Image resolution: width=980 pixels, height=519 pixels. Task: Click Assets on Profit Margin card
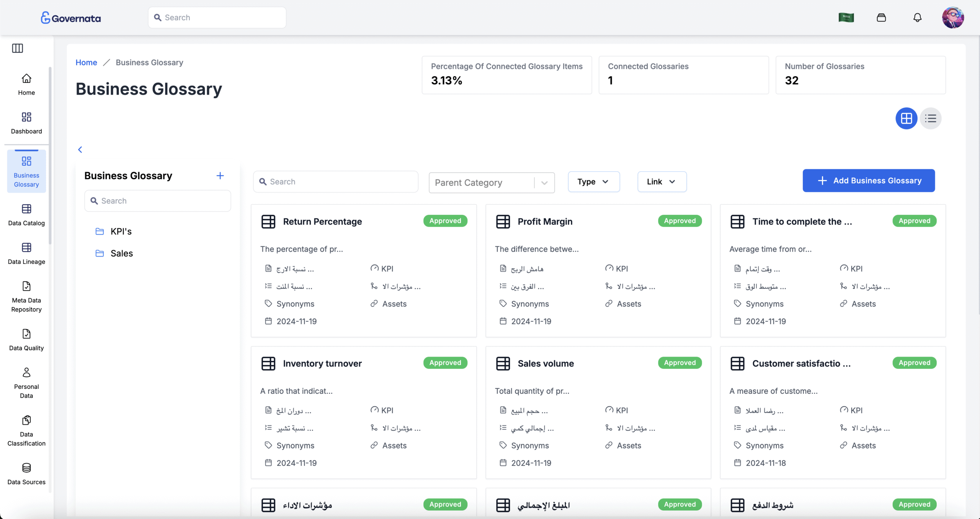click(629, 304)
